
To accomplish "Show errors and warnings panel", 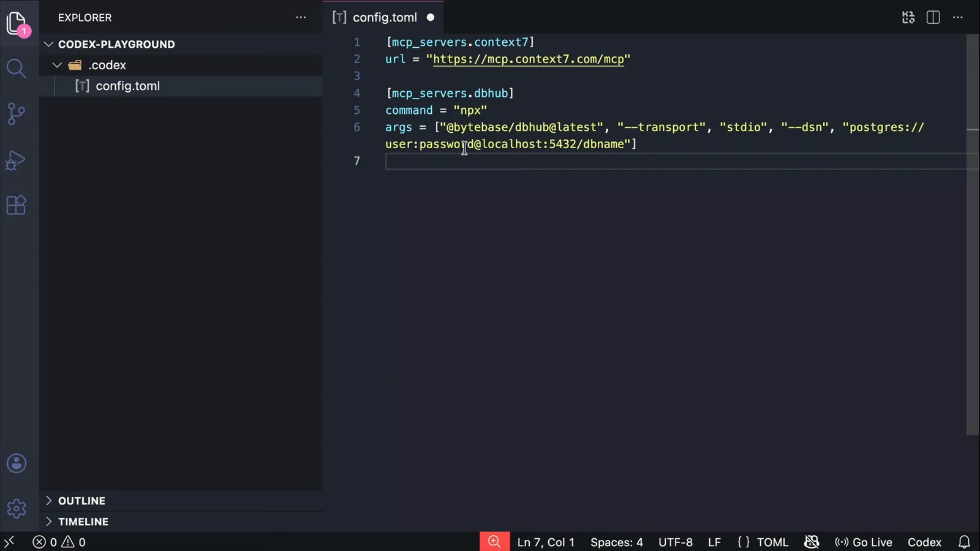I will tap(59, 542).
